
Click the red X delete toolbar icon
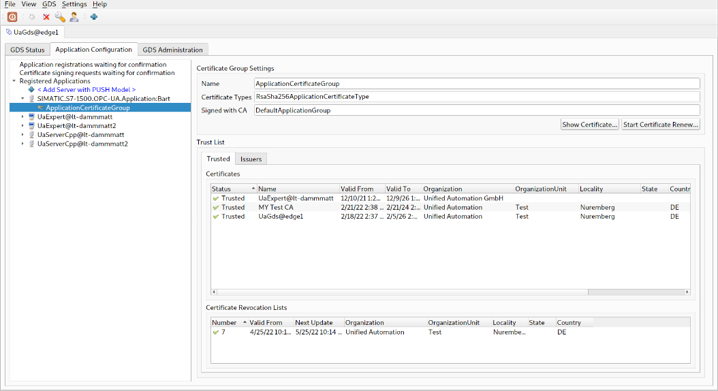(x=46, y=17)
